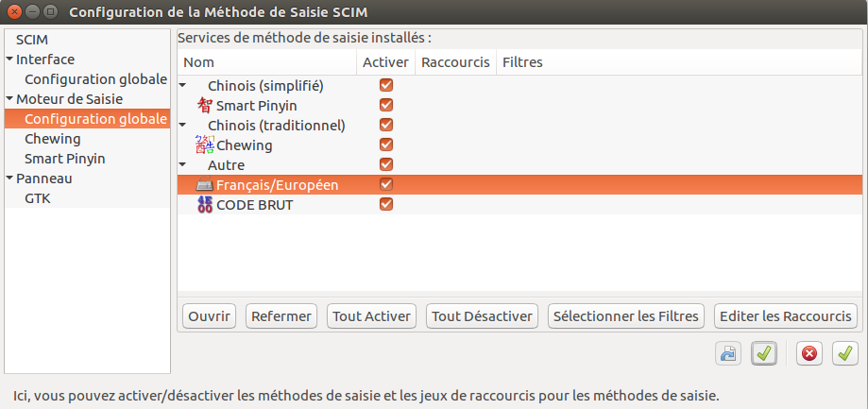Click the revert configuration document-arrow icon
Screen dimensions: 868x409
728,353
